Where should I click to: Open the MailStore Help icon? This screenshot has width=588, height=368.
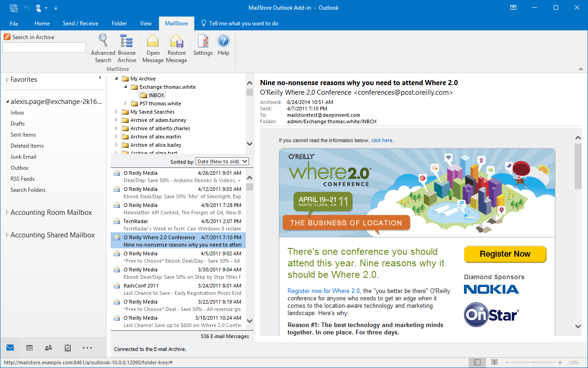(223, 45)
